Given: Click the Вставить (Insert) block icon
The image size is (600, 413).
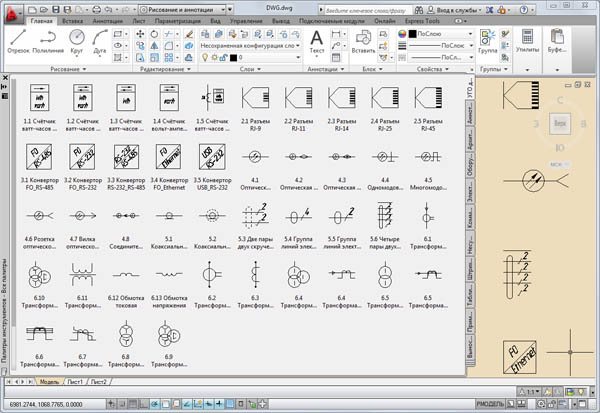Looking at the screenshot, I should coord(363,40).
